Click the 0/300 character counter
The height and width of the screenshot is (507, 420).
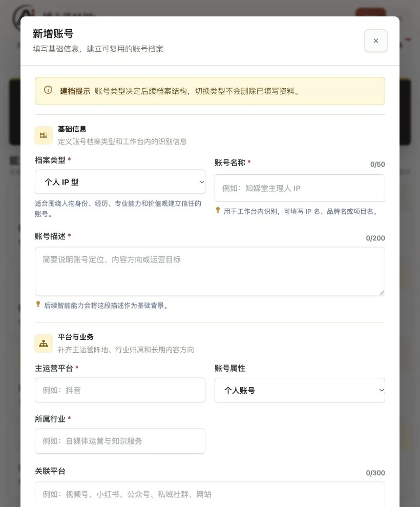[375, 473]
